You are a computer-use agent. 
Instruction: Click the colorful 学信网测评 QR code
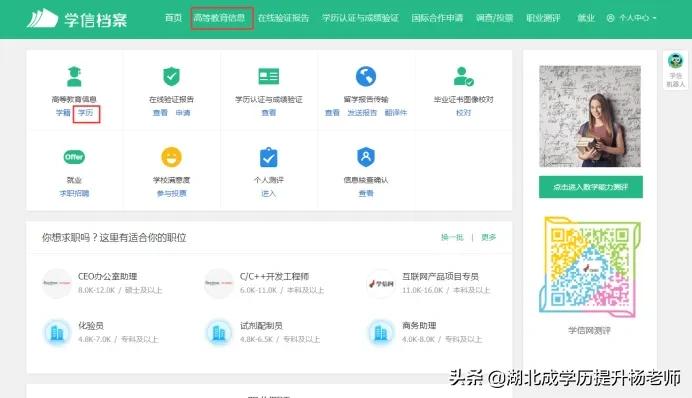[590, 267]
